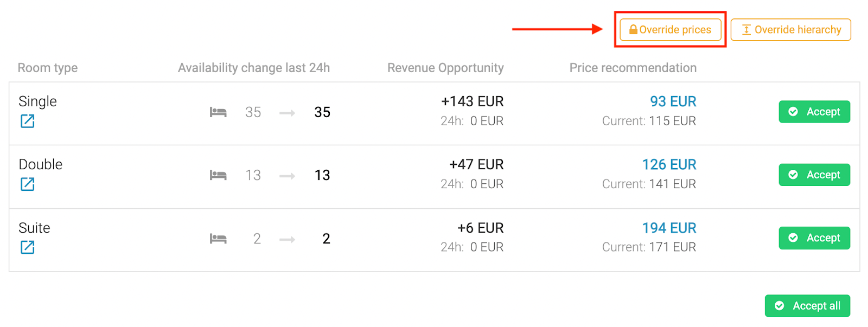Select the 194 EUR recommended price

(669, 228)
